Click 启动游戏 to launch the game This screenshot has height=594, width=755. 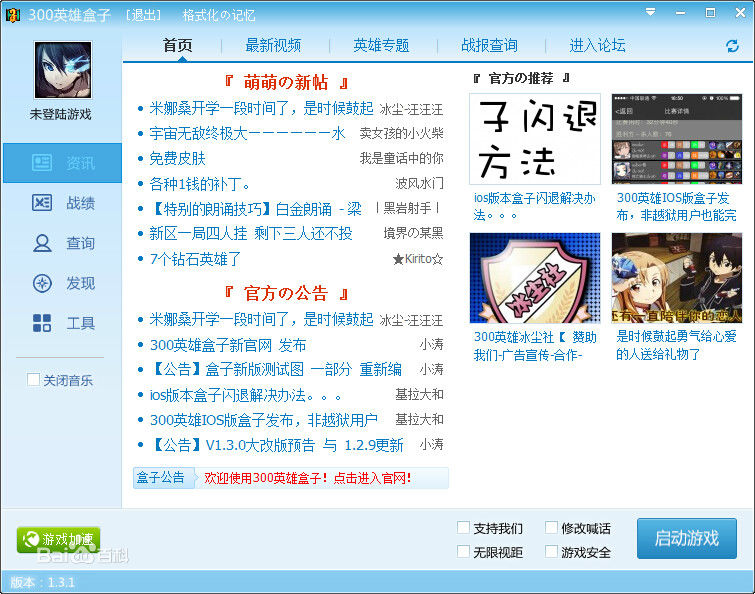point(687,538)
